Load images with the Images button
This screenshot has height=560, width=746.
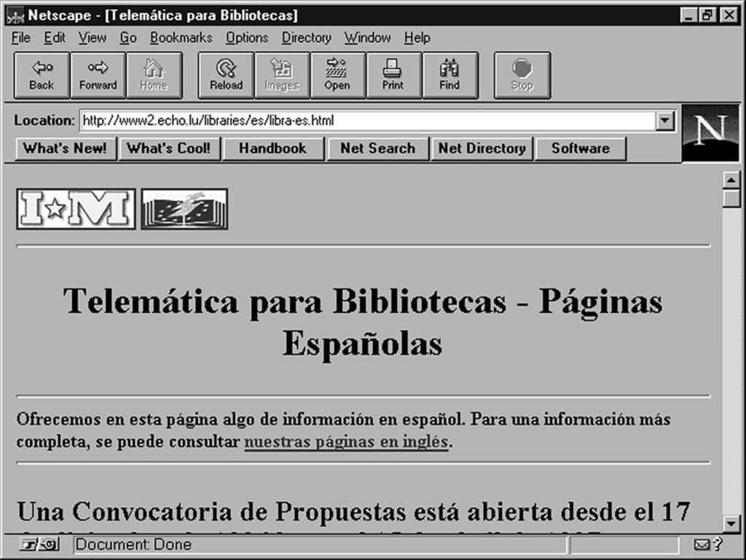tap(282, 76)
